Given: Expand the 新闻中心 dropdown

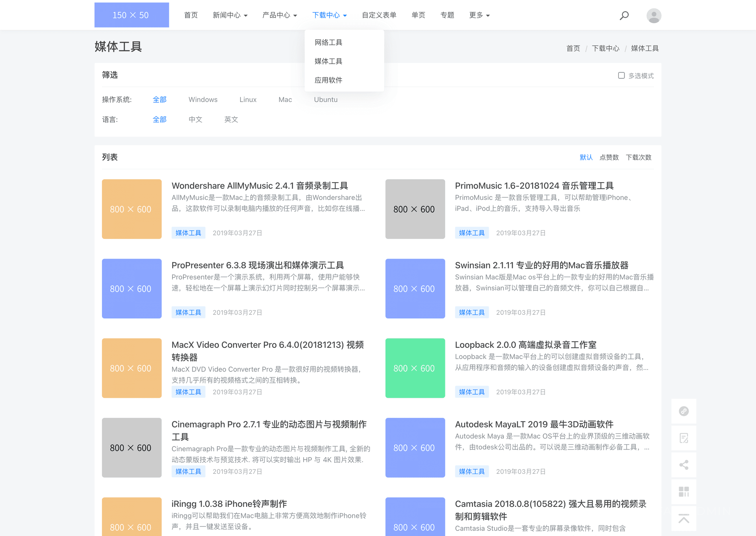Looking at the screenshot, I should [x=230, y=15].
